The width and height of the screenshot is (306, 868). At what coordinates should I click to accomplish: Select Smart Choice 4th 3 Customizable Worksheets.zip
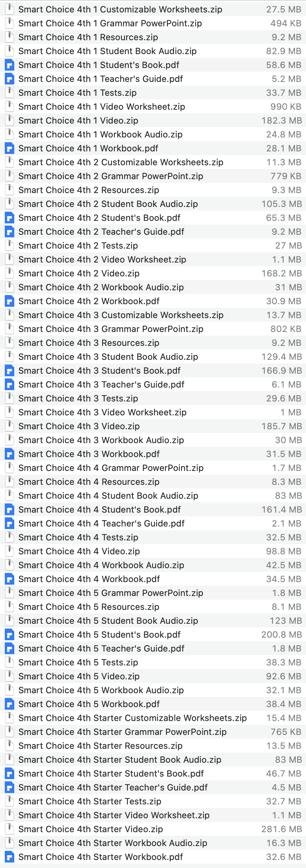pos(121,315)
